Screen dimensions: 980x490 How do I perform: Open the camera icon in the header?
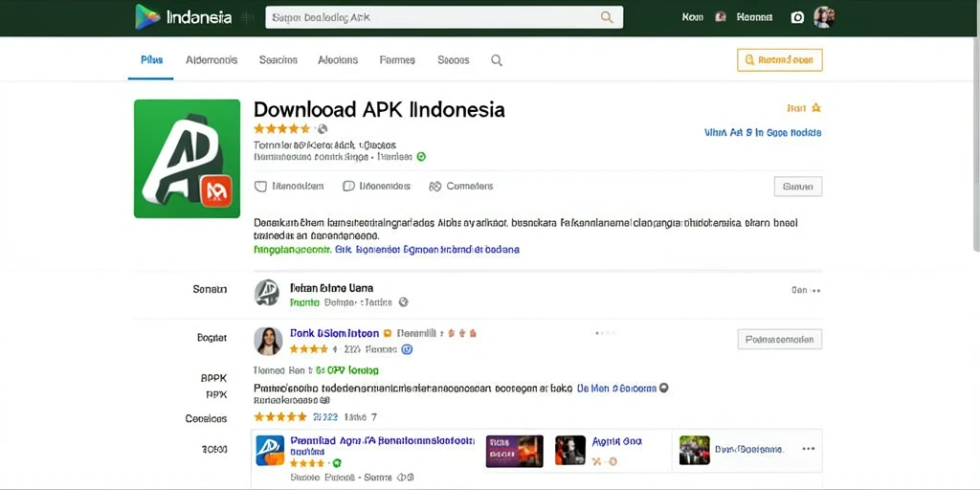797,17
